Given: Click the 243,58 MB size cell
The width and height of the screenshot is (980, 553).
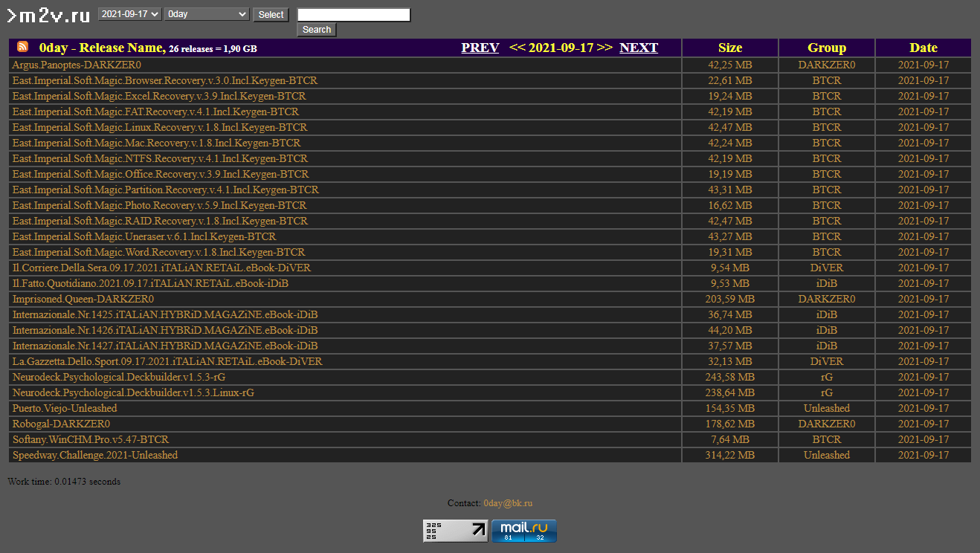Looking at the screenshot, I should pyautogui.click(x=730, y=377).
